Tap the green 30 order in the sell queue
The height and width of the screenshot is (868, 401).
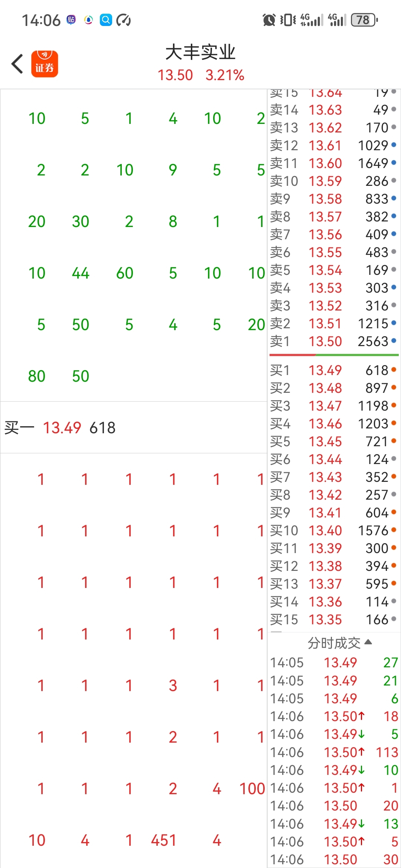81,221
